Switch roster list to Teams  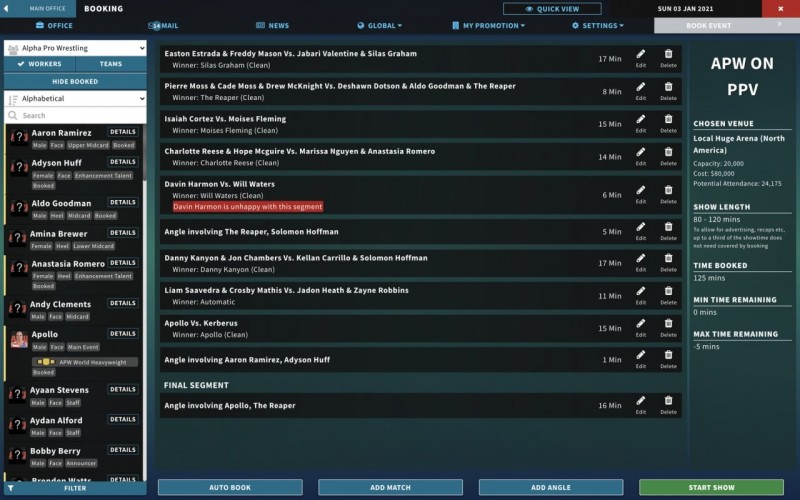click(x=111, y=64)
